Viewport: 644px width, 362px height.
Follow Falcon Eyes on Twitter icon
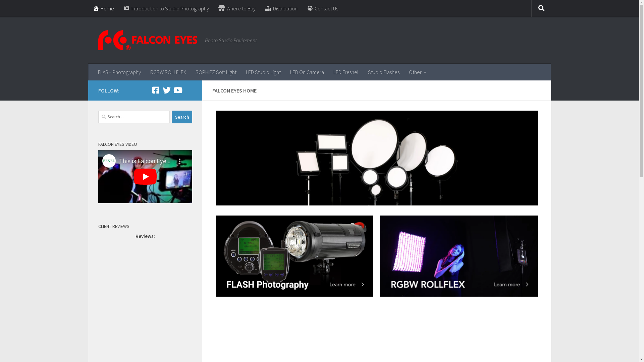(167, 90)
